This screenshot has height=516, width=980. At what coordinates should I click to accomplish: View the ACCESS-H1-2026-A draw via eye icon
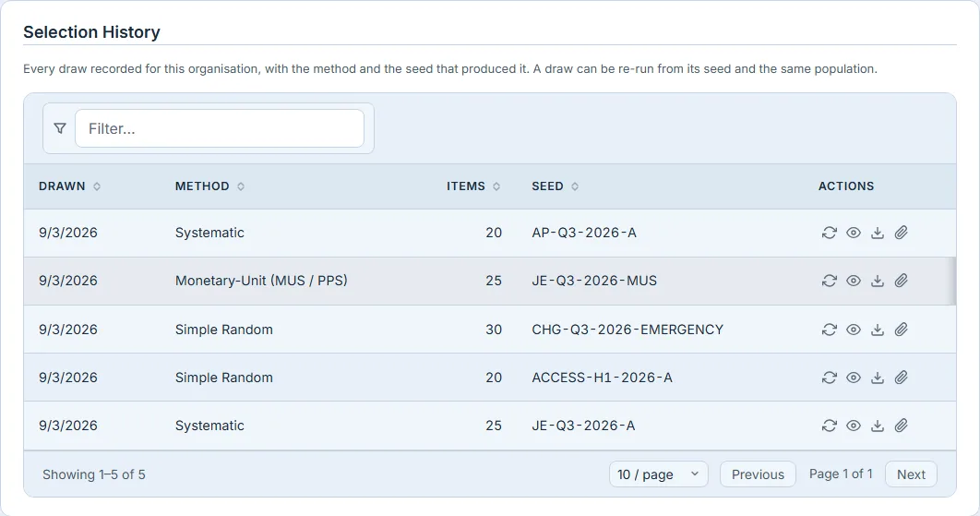pos(854,378)
